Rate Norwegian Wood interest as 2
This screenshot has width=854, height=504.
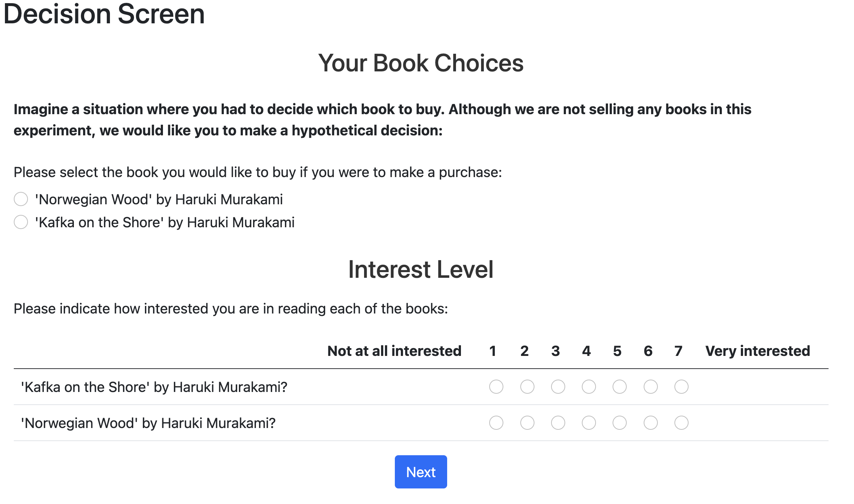(527, 423)
